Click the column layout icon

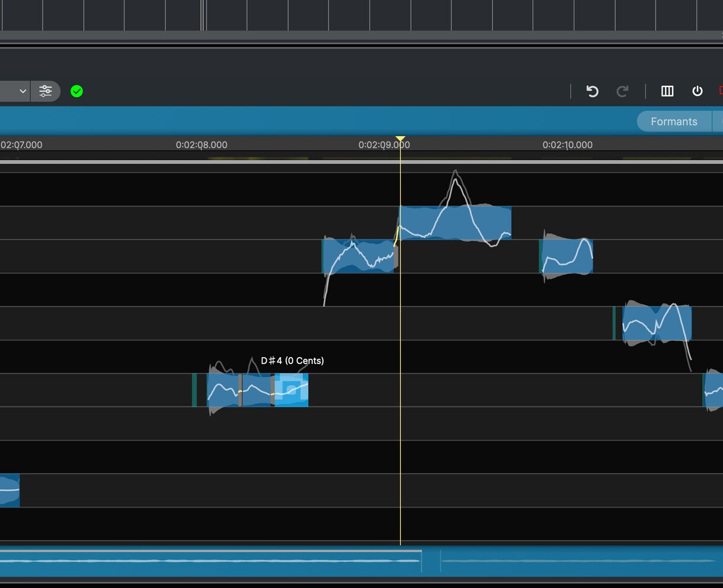coord(667,91)
